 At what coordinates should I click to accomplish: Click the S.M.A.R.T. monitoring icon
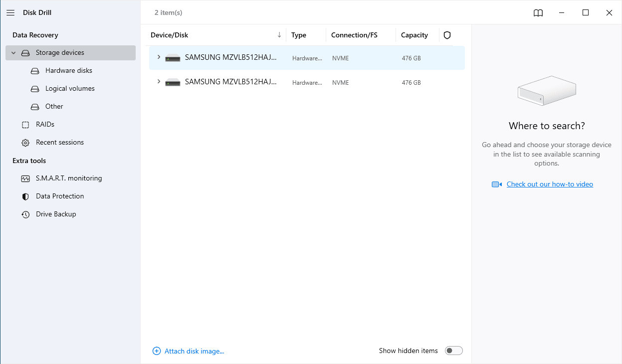tap(25, 179)
